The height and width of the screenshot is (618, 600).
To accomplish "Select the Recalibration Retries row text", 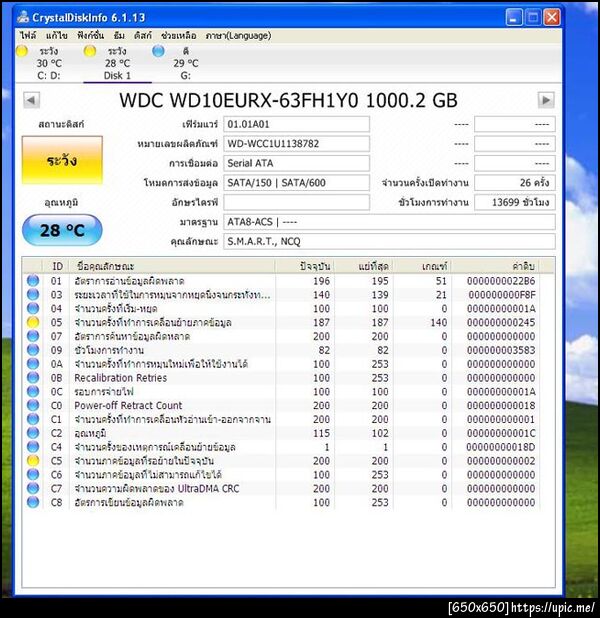I will 121,378.
